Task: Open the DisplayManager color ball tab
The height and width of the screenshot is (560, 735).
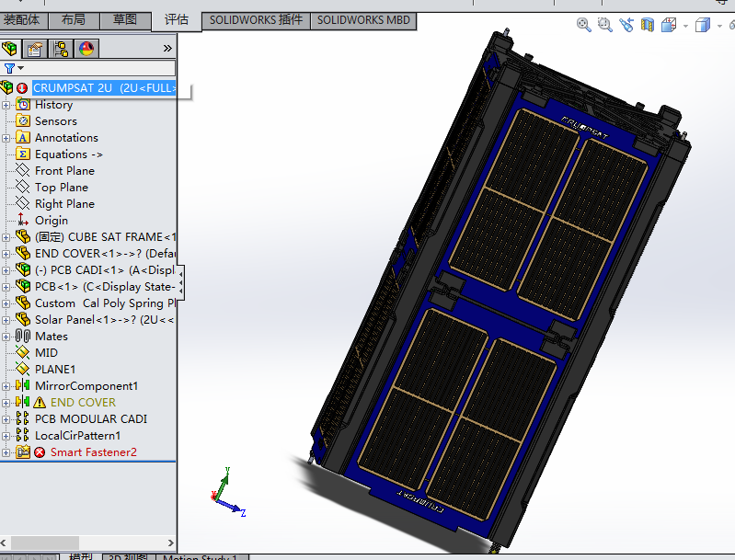Action: pyautogui.click(x=86, y=48)
